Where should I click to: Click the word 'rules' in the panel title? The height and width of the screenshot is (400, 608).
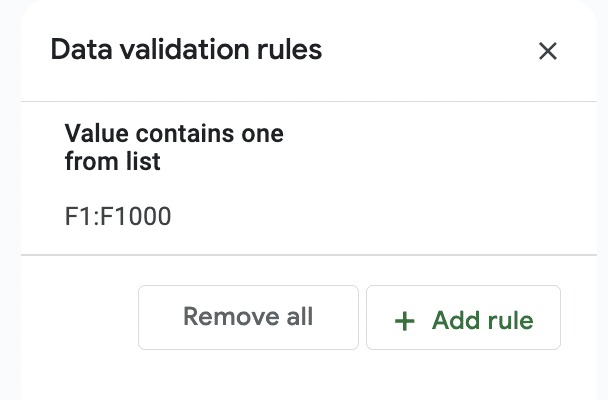point(289,50)
